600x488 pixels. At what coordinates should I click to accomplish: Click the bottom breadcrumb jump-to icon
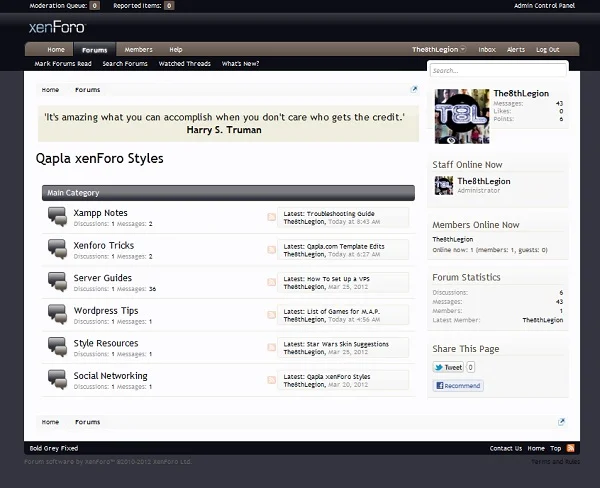click(561, 422)
